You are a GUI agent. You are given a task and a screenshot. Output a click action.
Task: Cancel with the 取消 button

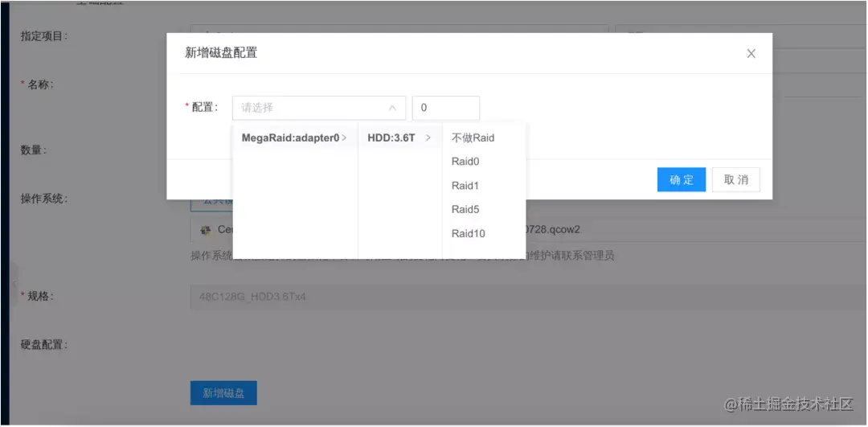(x=735, y=179)
